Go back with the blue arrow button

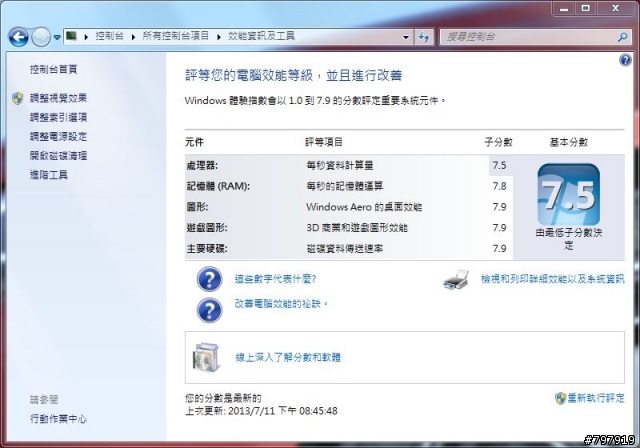(18, 37)
